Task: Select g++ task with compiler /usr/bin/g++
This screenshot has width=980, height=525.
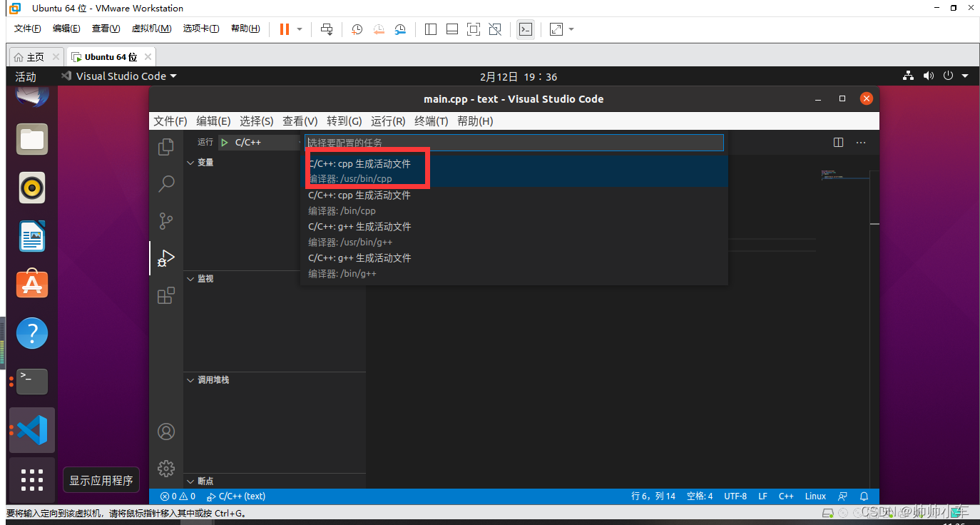Action: (x=514, y=234)
